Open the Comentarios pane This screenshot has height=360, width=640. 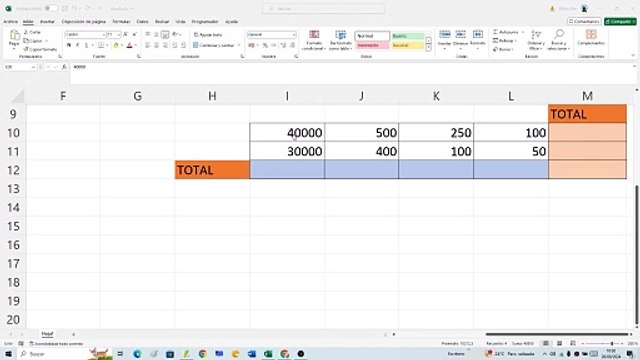click(x=584, y=21)
